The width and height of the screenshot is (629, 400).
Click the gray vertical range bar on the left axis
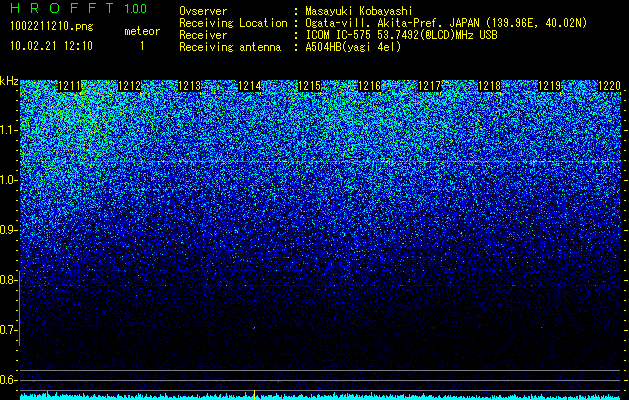pos(20,308)
